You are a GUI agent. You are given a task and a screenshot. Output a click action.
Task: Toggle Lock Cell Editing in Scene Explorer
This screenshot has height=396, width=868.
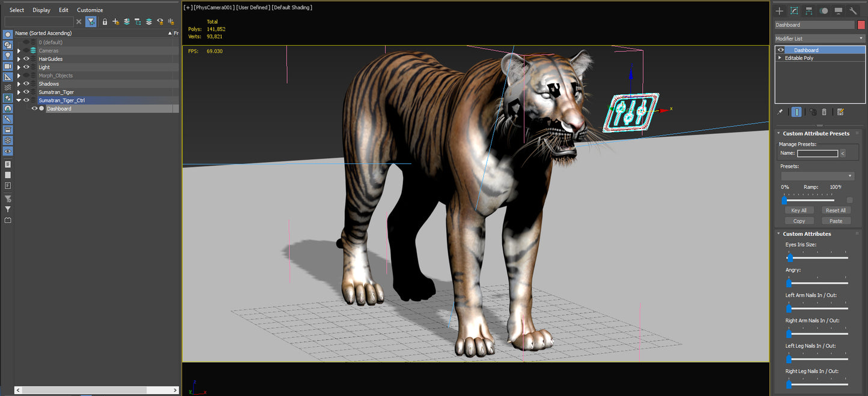[x=105, y=21]
